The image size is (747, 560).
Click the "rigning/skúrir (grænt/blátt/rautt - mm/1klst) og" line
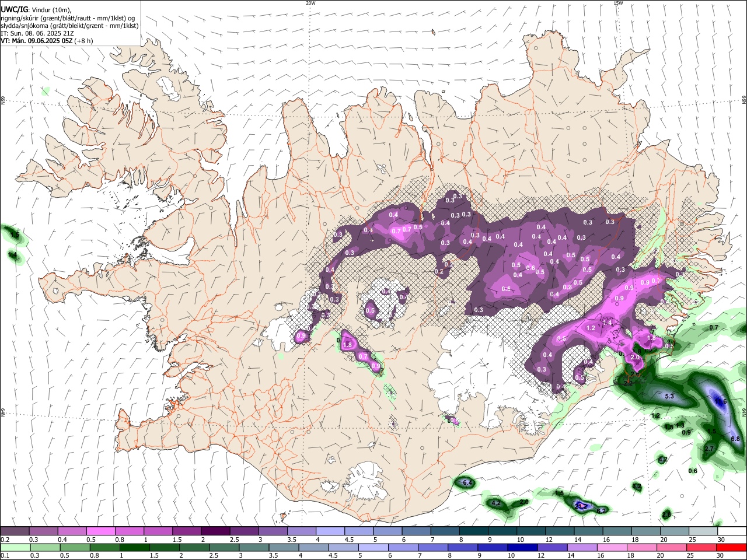tap(68, 19)
